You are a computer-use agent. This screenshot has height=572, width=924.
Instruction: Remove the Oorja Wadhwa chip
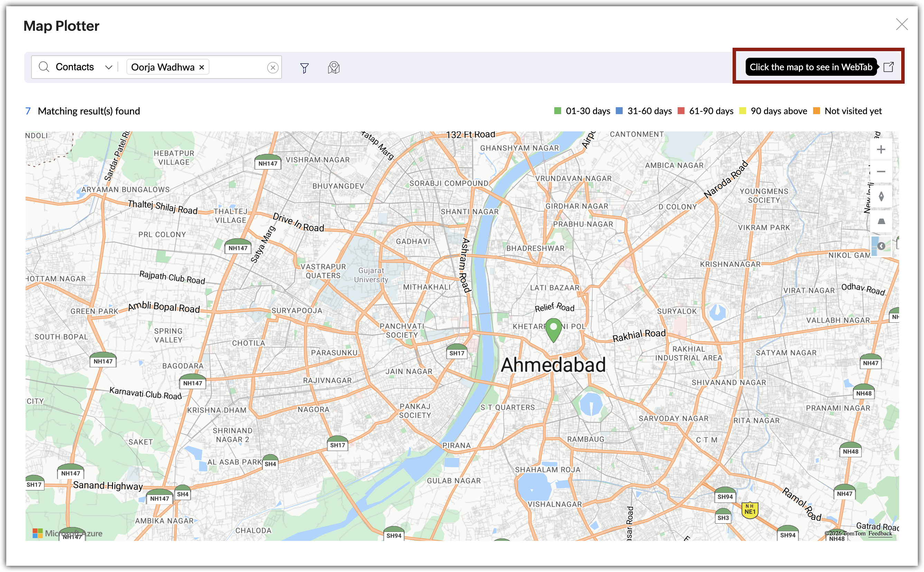(202, 67)
